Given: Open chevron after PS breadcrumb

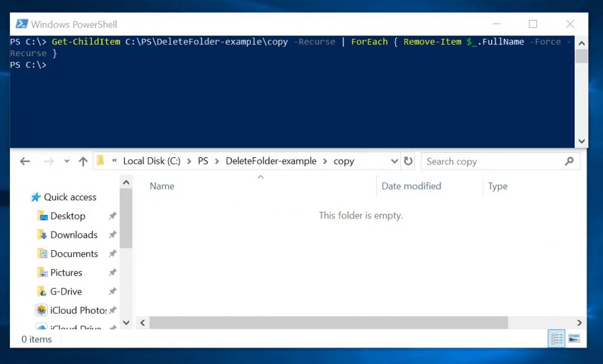Looking at the screenshot, I should pos(217,161).
